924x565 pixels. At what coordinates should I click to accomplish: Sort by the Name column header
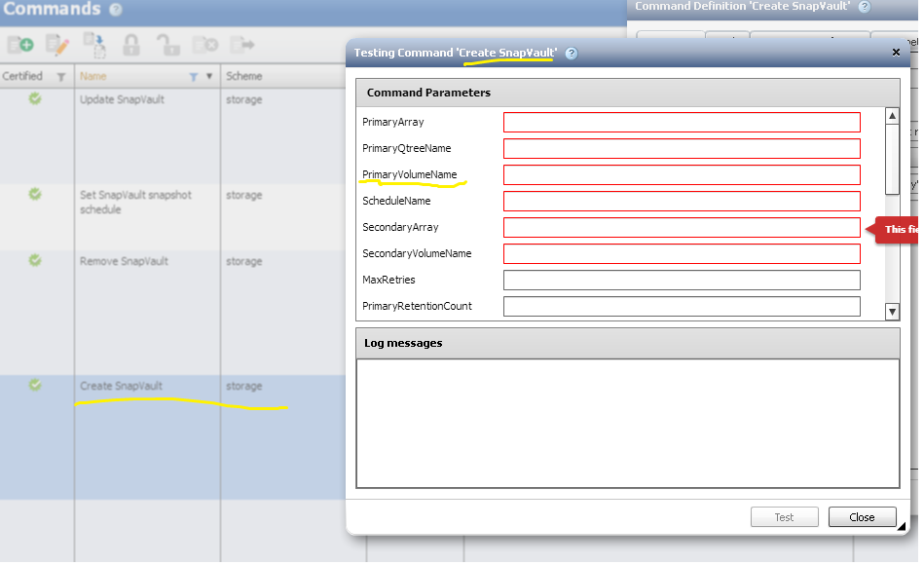click(93, 76)
